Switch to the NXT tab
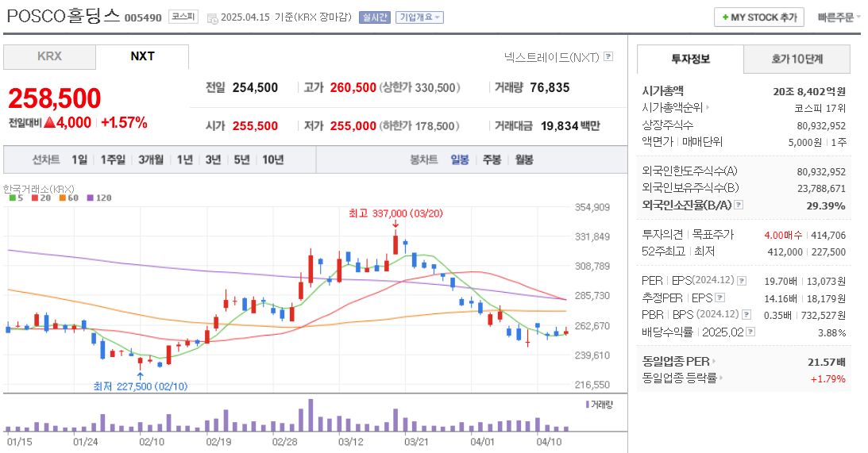The width and height of the screenshot is (868, 453). 142,56
